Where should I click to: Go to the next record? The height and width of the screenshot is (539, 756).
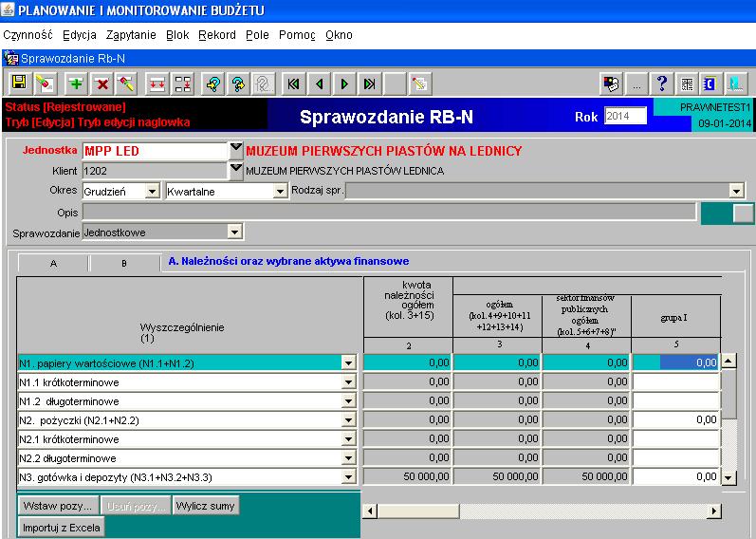(x=344, y=84)
